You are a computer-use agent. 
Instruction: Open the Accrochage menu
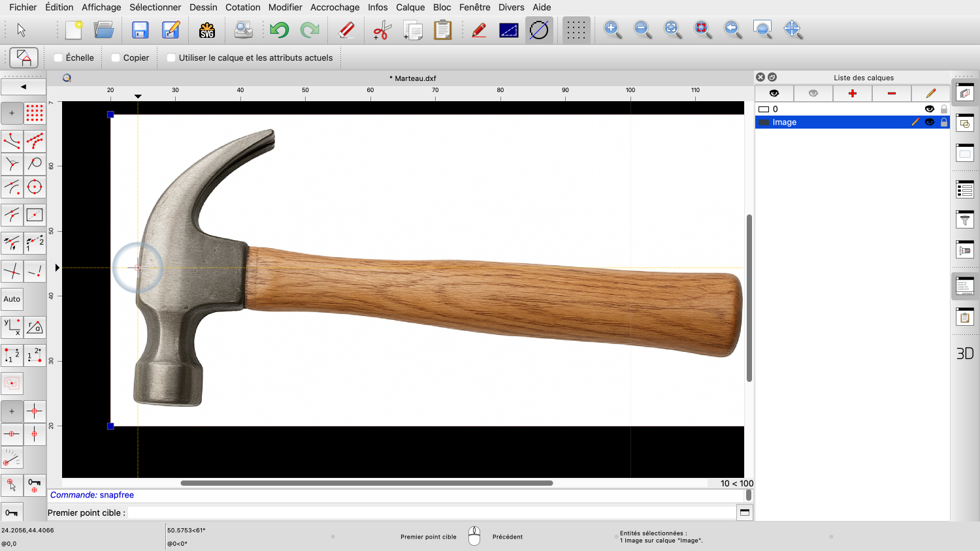coord(335,7)
